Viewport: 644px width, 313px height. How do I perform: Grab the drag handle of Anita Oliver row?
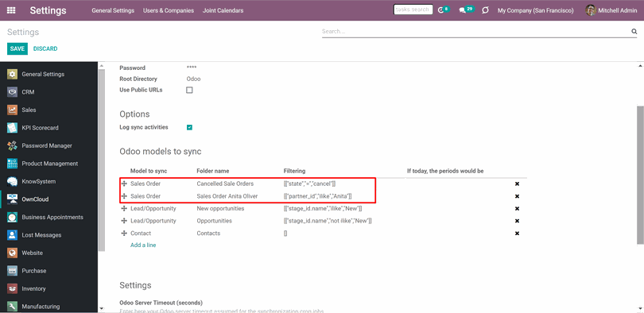pyautogui.click(x=124, y=196)
